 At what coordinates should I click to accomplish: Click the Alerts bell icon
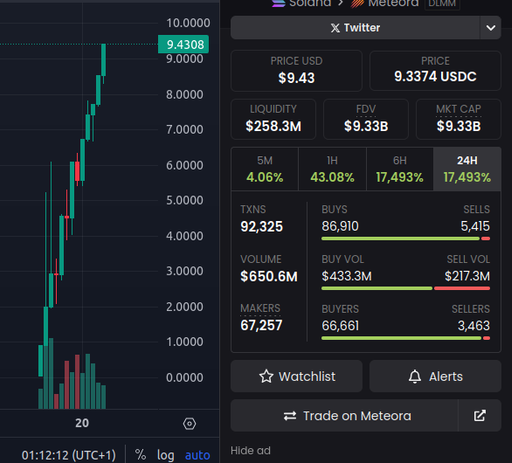point(415,377)
